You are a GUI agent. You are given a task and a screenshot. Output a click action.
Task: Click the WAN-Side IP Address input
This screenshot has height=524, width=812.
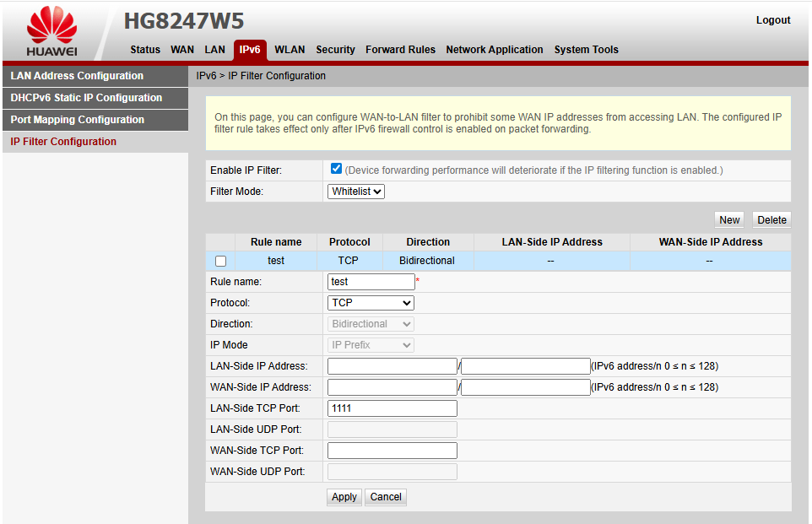tap(392, 387)
